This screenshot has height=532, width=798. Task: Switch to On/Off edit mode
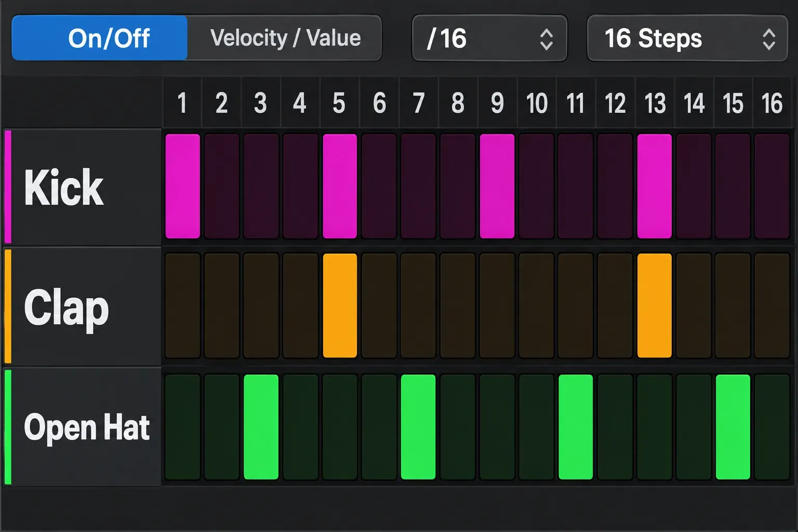99,38
